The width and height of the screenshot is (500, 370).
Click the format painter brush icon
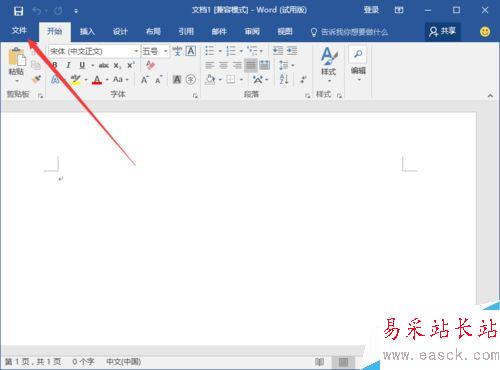36,79
